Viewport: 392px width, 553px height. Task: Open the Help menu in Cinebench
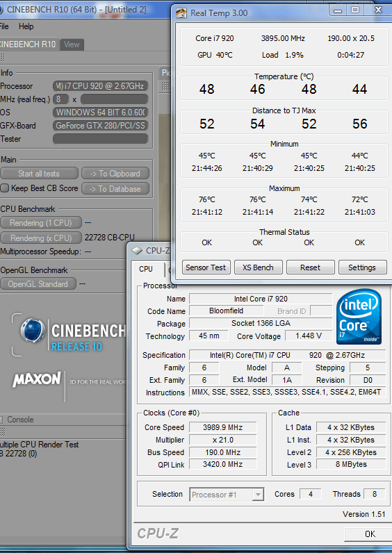26,26
